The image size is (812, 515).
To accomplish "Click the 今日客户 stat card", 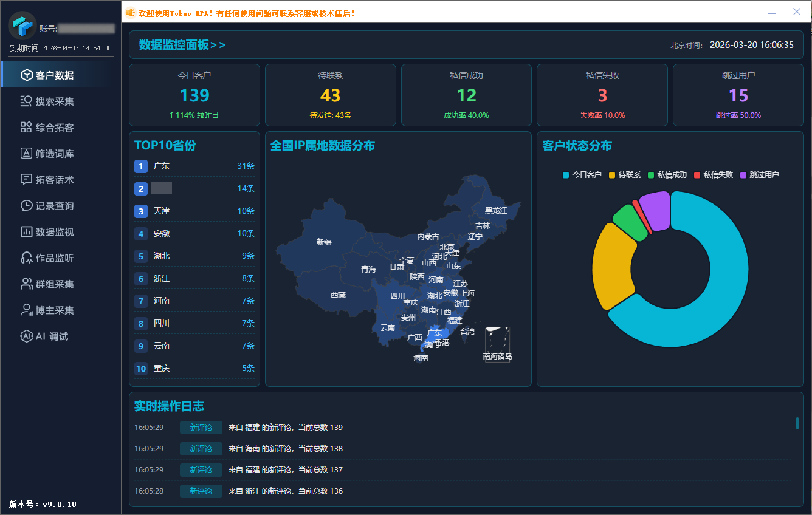I will 194,95.
